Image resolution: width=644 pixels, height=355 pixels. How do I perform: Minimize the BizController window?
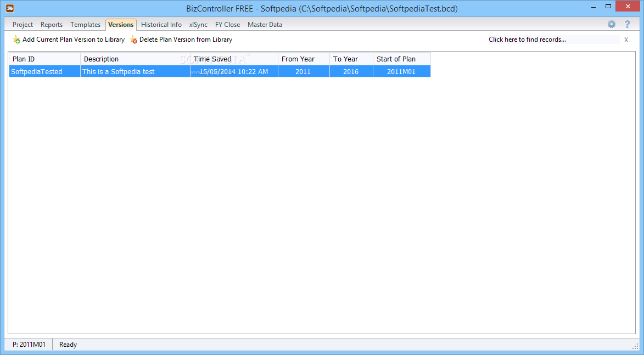point(593,7)
